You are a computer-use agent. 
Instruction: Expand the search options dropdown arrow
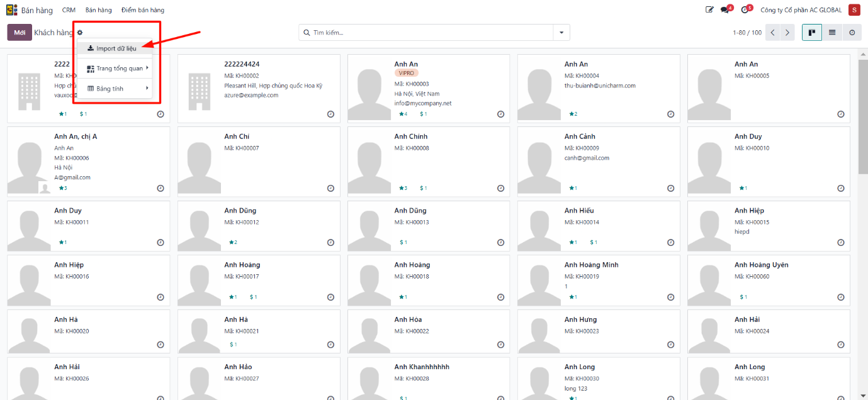[561, 33]
